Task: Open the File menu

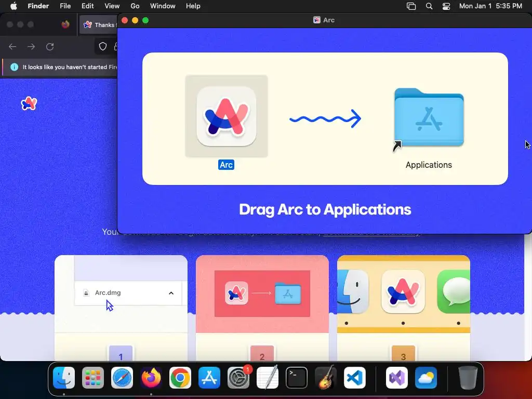Action: [x=65, y=6]
